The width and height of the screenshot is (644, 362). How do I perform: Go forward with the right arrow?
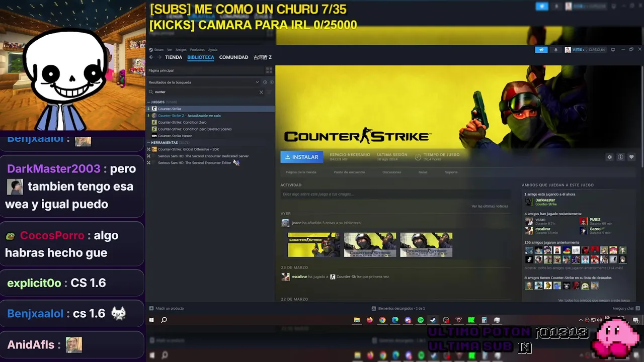(x=159, y=57)
